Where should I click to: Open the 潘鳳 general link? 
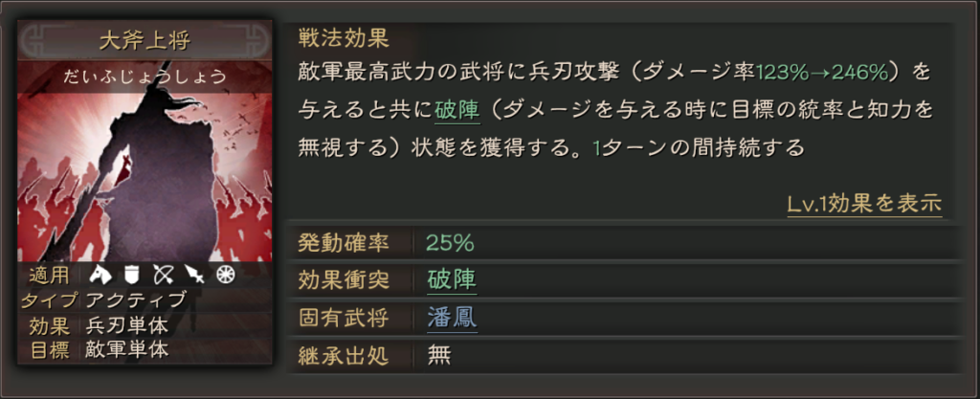(x=452, y=317)
